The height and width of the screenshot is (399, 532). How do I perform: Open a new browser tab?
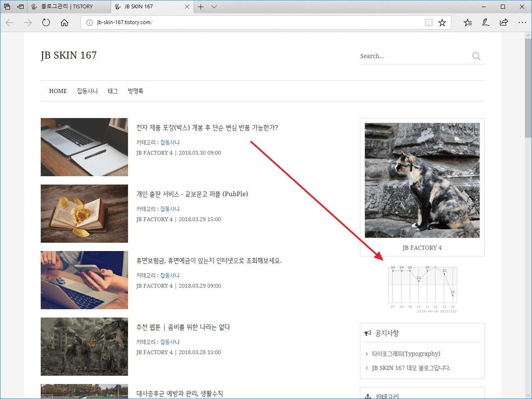201,7
